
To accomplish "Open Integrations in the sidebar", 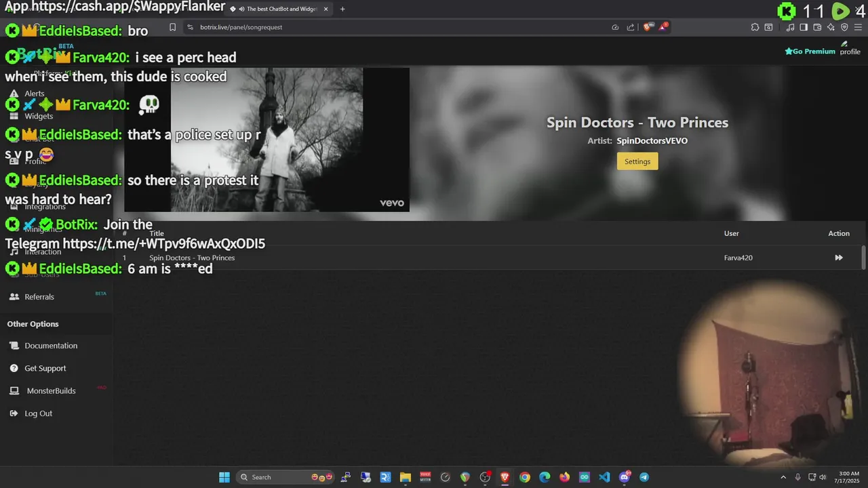I will [45, 207].
